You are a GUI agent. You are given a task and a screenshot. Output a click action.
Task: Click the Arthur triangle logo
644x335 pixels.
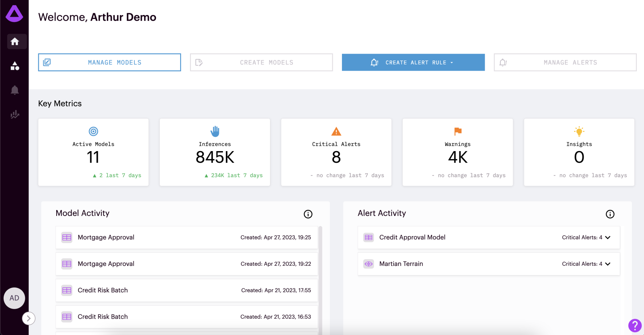14,14
